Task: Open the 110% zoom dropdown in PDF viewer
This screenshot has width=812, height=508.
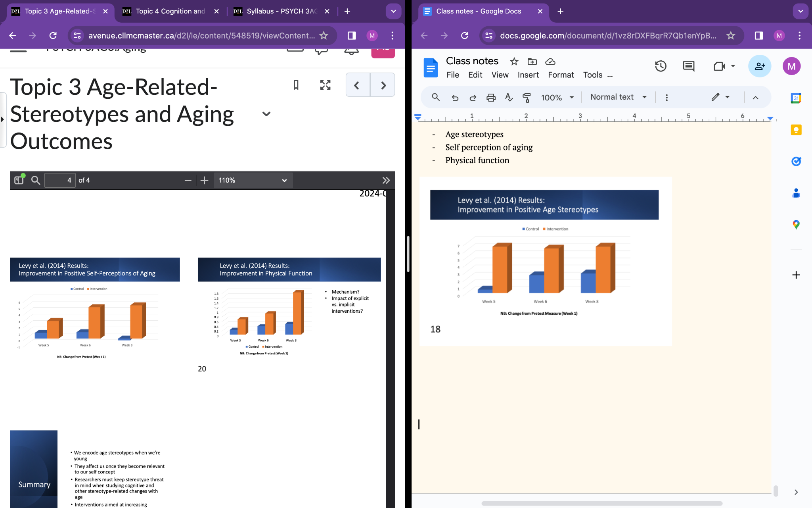Action: click(253, 181)
